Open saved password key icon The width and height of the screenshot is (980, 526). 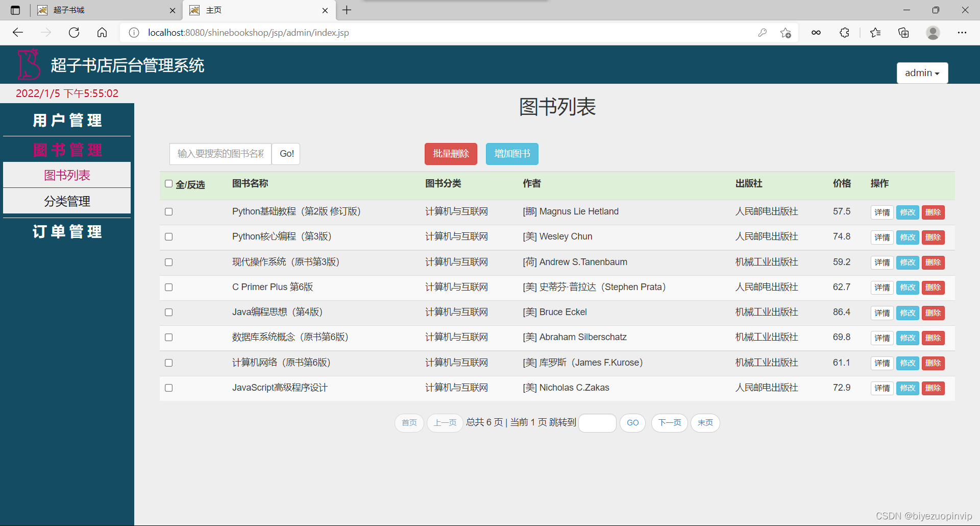point(763,33)
